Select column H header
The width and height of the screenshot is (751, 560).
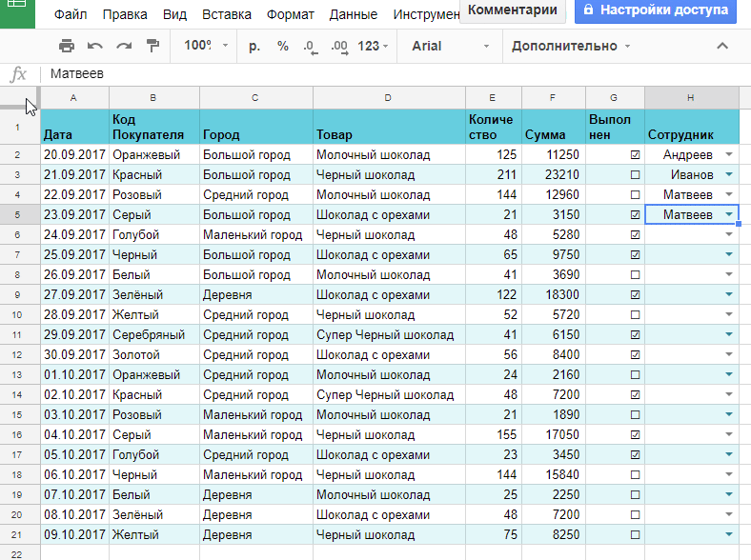pos(692,98)
